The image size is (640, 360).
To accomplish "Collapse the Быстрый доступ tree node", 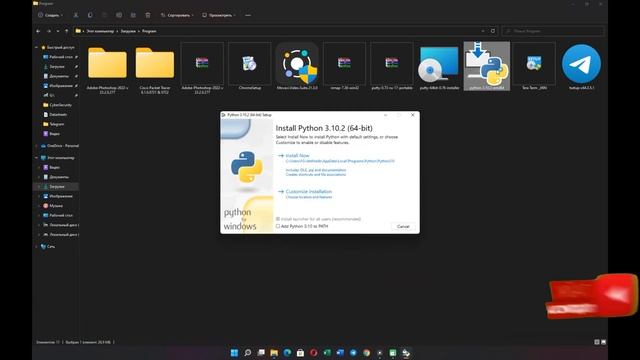I will (x=37, y=47).
